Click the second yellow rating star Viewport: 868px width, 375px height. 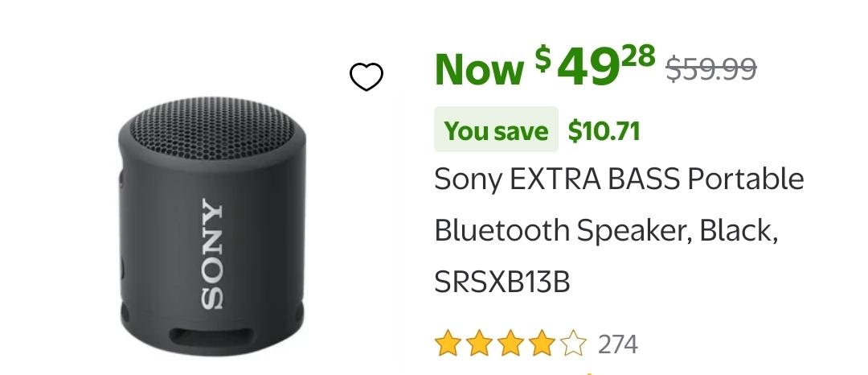479,345
